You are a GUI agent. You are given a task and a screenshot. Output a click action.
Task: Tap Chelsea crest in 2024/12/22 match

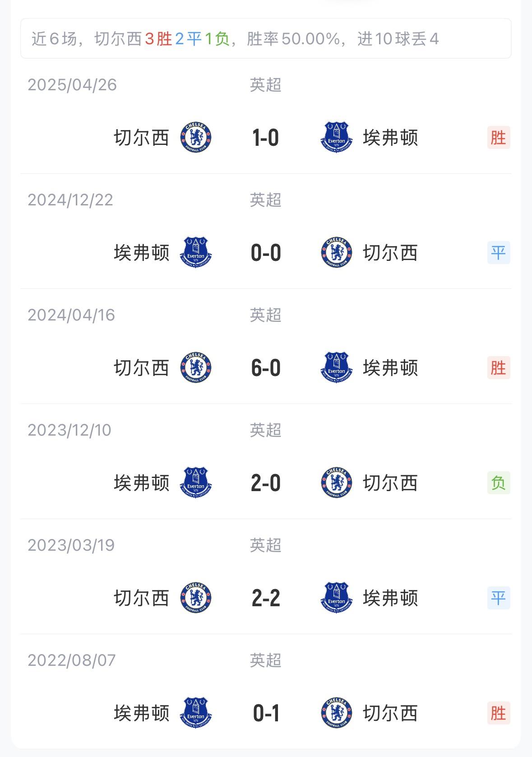point(336,252)
